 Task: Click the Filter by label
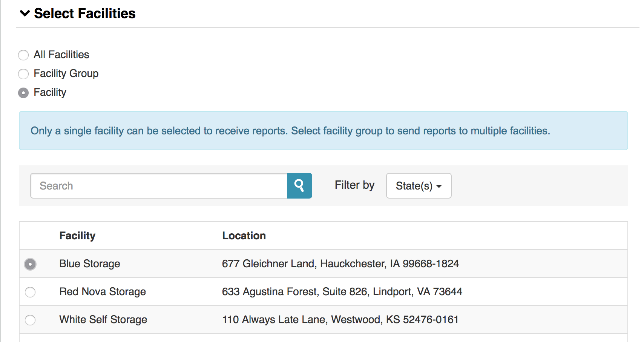tap(354, 185)
